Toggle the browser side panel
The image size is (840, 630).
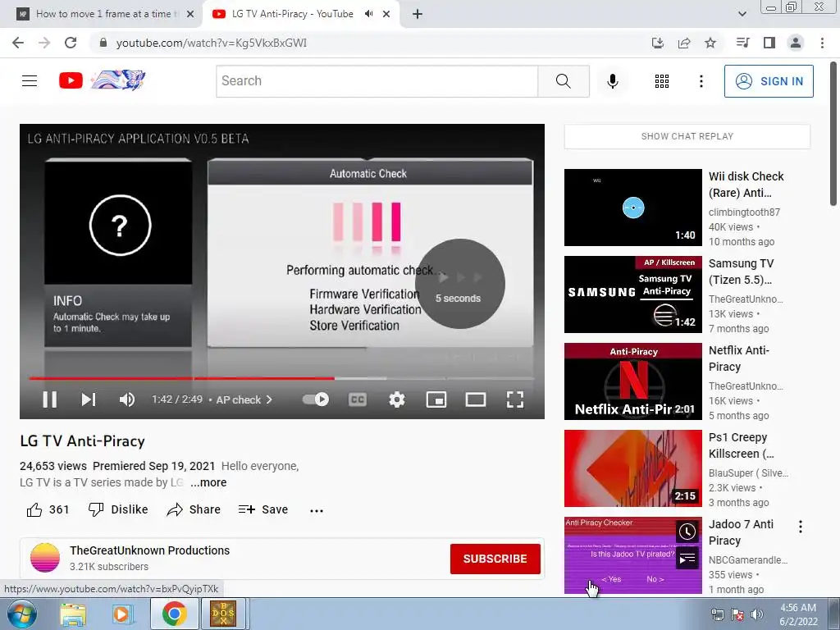(769, 43)
